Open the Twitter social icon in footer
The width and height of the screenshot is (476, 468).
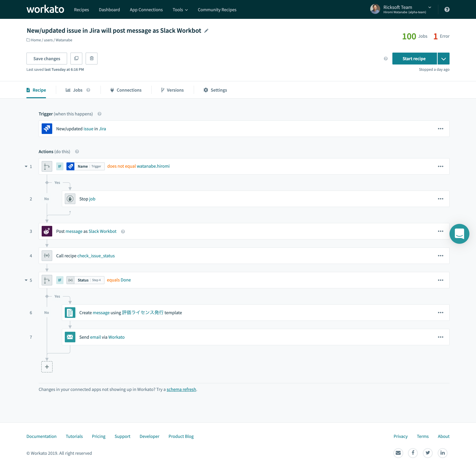tap(428, 453)
